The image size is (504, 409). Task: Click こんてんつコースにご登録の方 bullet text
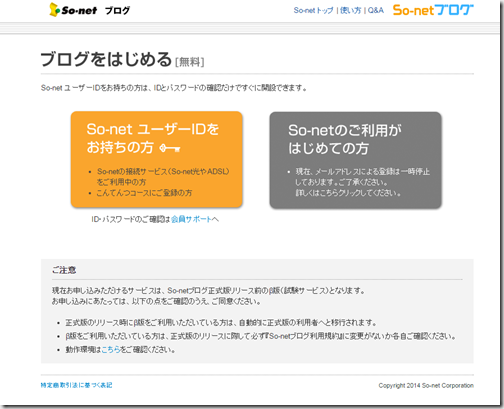[144, 193]
